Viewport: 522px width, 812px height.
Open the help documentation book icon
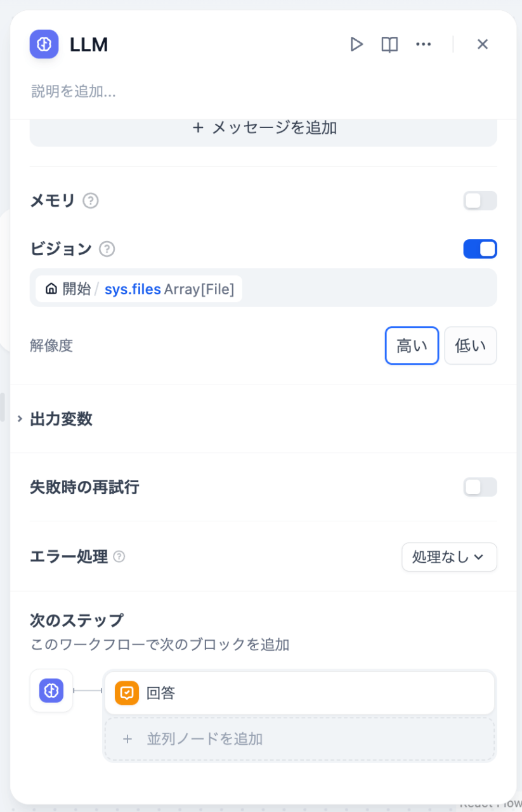coord(389,44)
